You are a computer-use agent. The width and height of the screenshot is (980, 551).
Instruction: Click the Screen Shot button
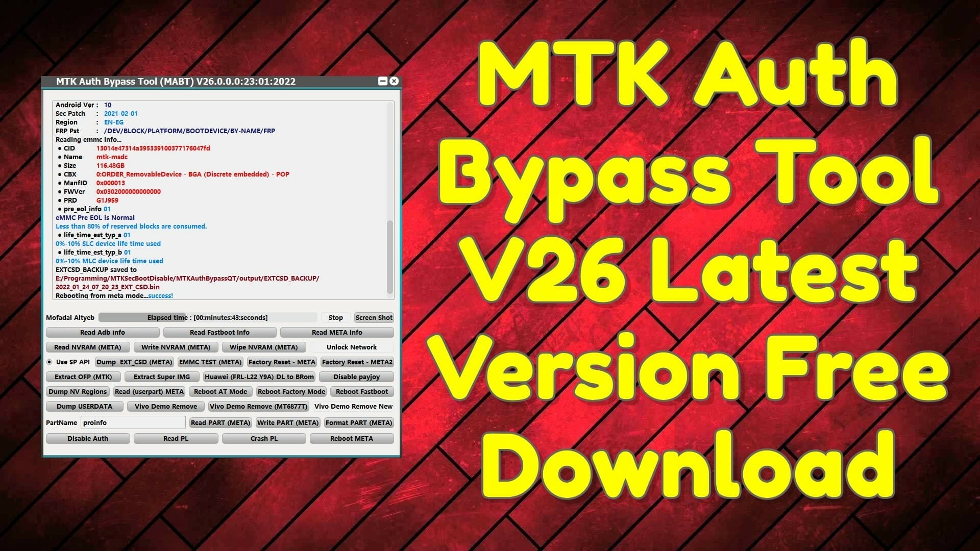click(x=374, y=317)
